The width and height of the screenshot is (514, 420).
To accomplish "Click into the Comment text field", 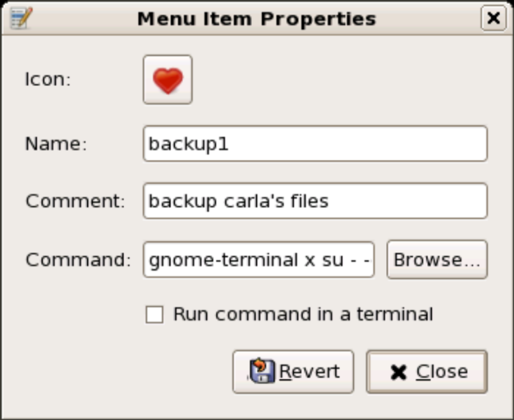I will 315,201.
